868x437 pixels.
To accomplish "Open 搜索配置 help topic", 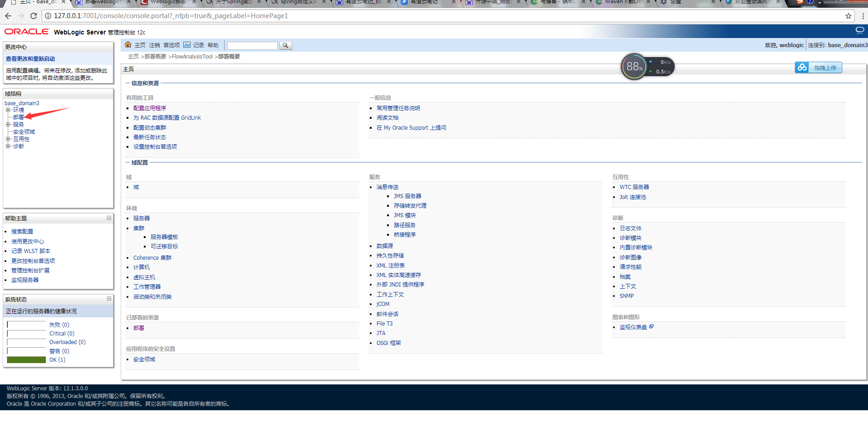I will click(x=22, y=232).
